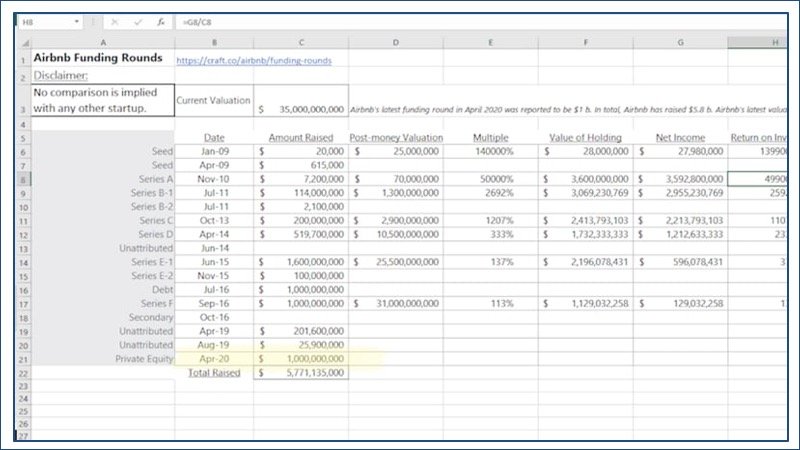Open the Insert Function fx button

[x=161, y=22]
